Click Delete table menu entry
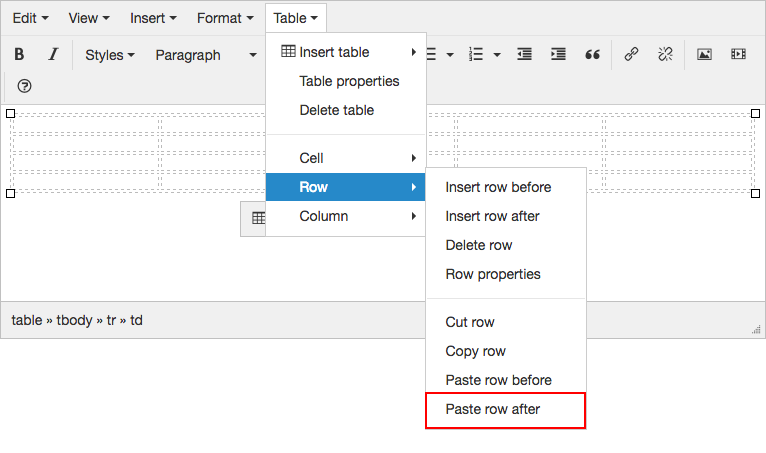The height and width of the screenshot is (453, 766). point(337,110)
